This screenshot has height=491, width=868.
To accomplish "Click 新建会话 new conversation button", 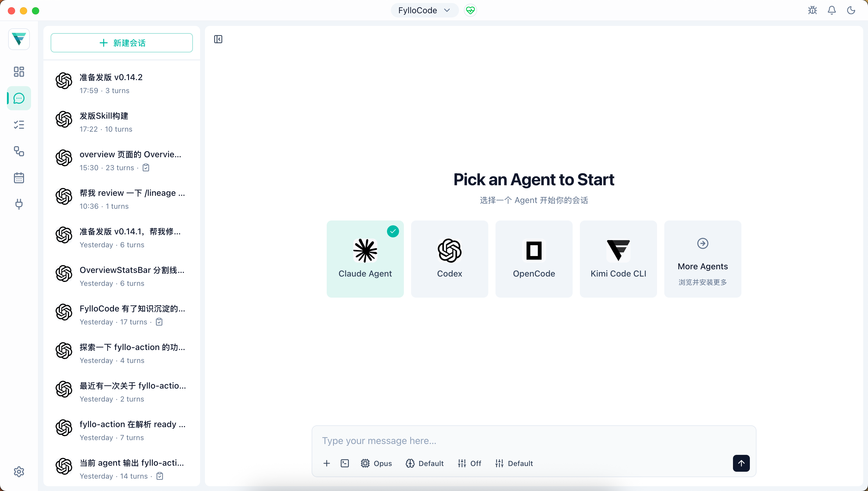I will [x=121, y=43].
